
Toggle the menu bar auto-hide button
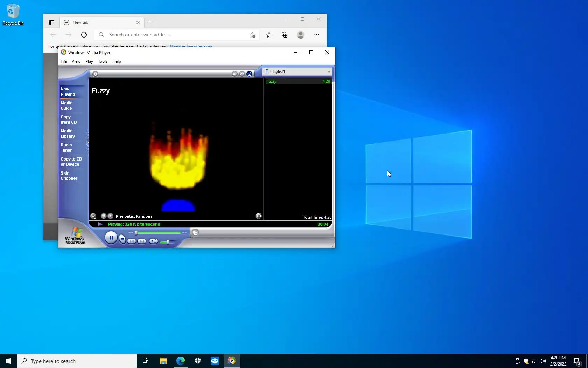[95, 74]
